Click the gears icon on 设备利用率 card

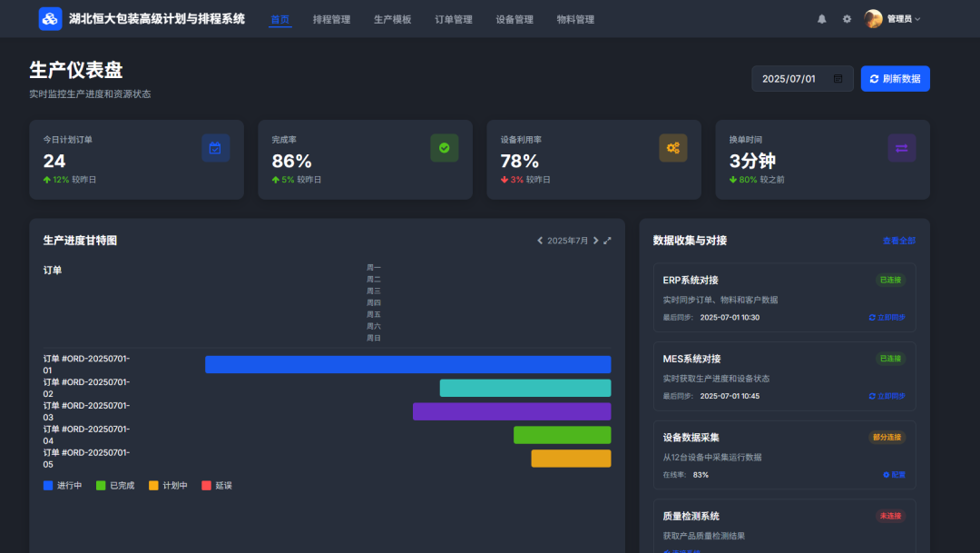click(672, 148)
